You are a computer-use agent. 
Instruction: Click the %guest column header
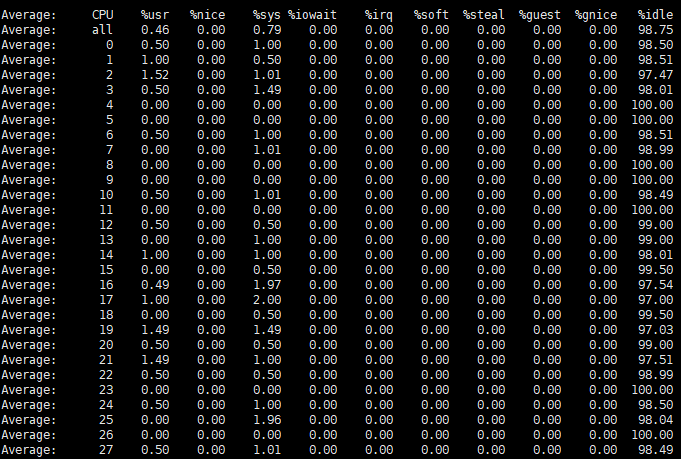click(540, 15)
